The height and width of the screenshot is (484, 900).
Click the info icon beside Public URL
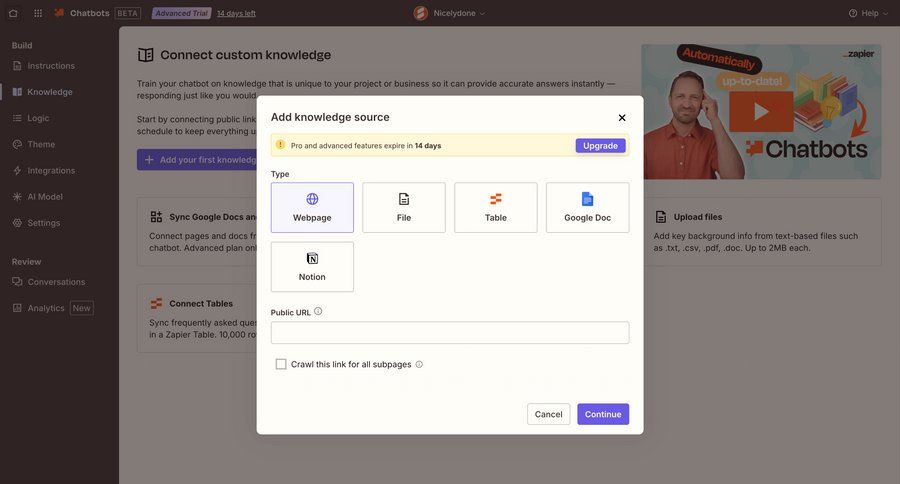(x=318, y=312)
